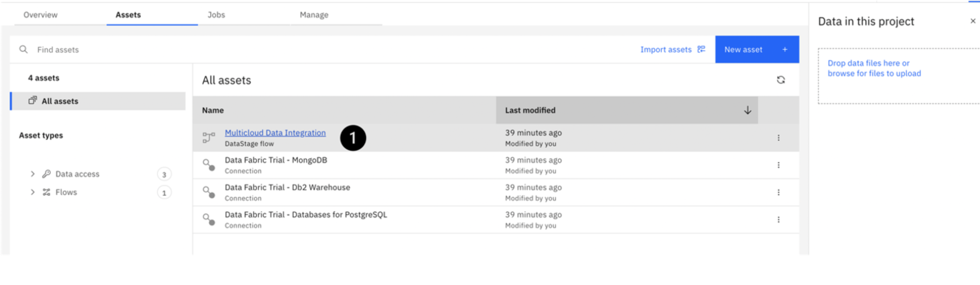
Task: Click the MongoDB connection icon
Action: coord(209,165)
